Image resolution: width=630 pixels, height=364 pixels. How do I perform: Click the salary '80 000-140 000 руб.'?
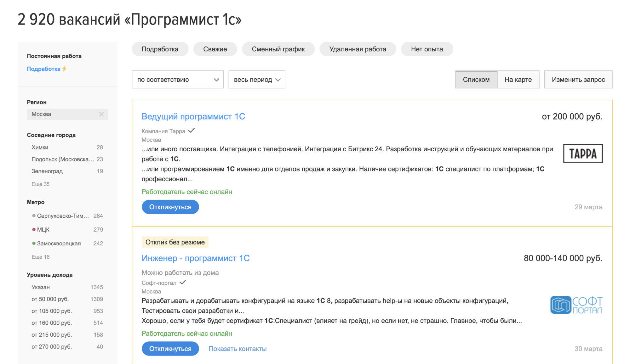[x=563, y=258]
